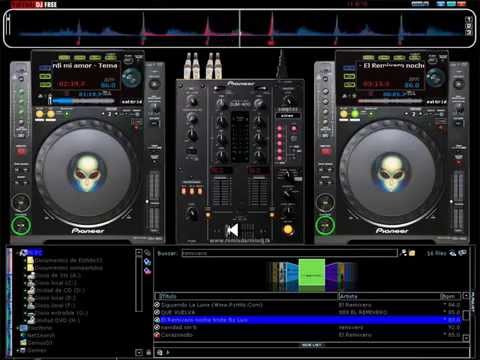Click the folder tree scroll up arrow
The width and height of the screenshot is (480, 360).
pos(139,252)
